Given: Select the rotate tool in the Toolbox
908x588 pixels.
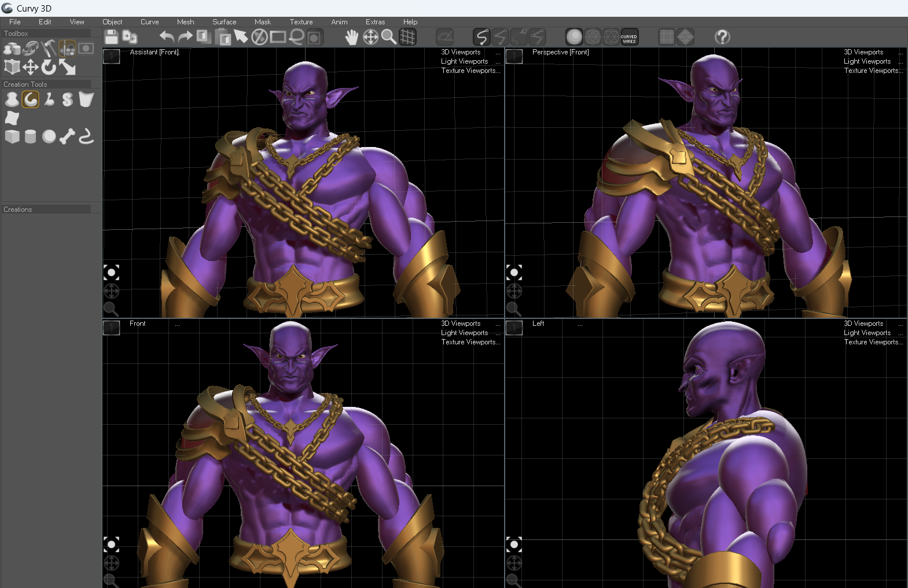Looking at the screenshot, I should (49, 67).
